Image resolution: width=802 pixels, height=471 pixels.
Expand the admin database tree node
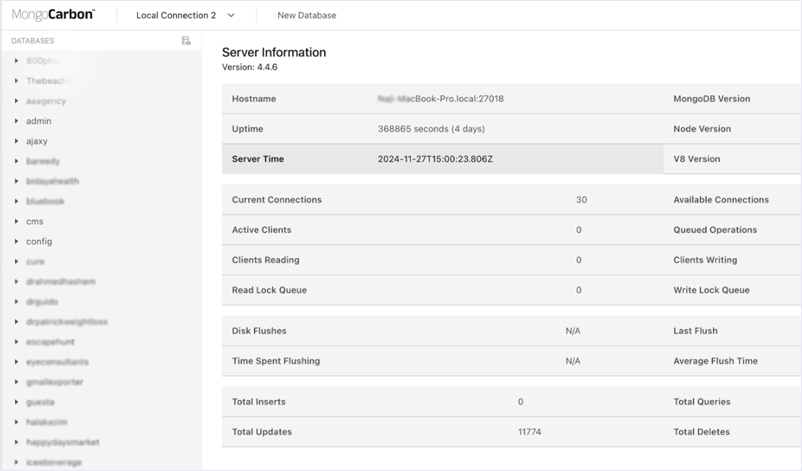[17, 121]
